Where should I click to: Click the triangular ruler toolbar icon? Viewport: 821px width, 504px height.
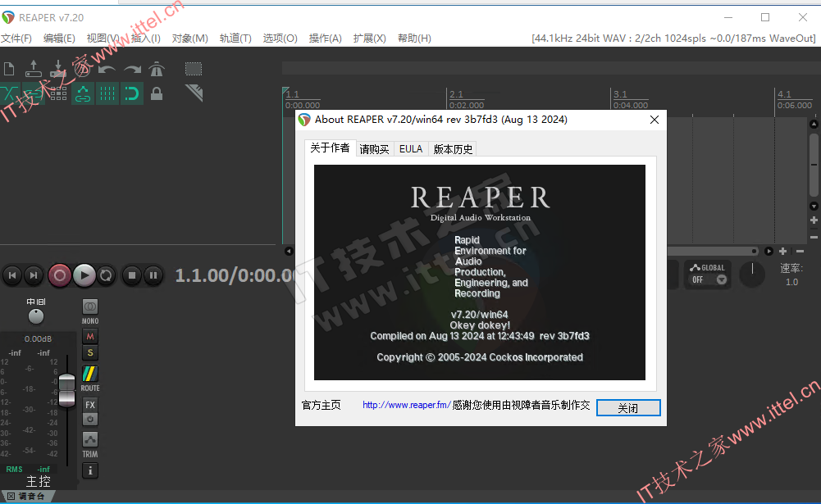point(194,93)
